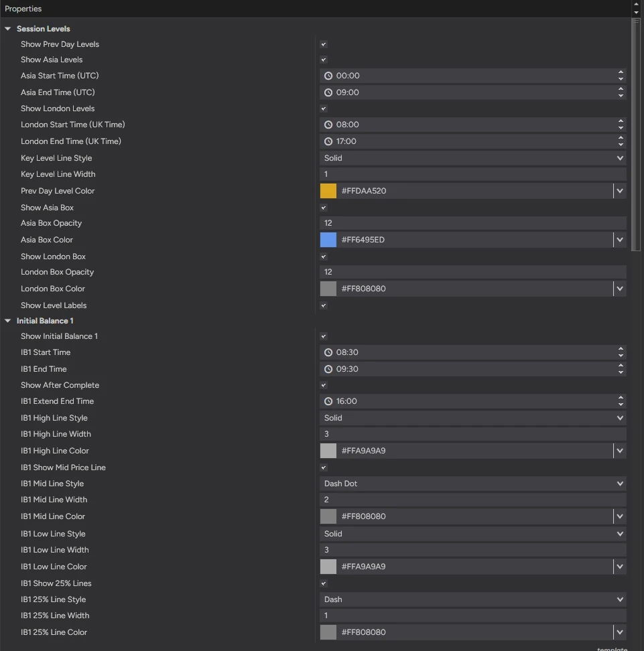This screenshot has width=644, height=651.
Task: Click the IB1 High Line Color swatch
Action: [328, 451]
